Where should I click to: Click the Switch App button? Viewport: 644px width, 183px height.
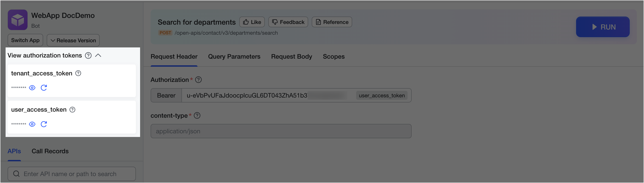click(25, 40)
